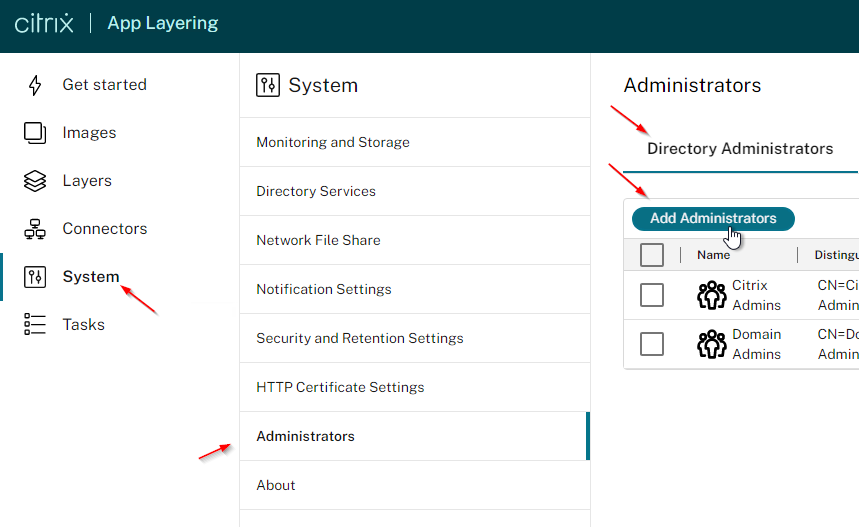The height and width of the screenshot is (527, 859).
Task: Open the Connectors network icon
Action: click(x=35, y=229)
